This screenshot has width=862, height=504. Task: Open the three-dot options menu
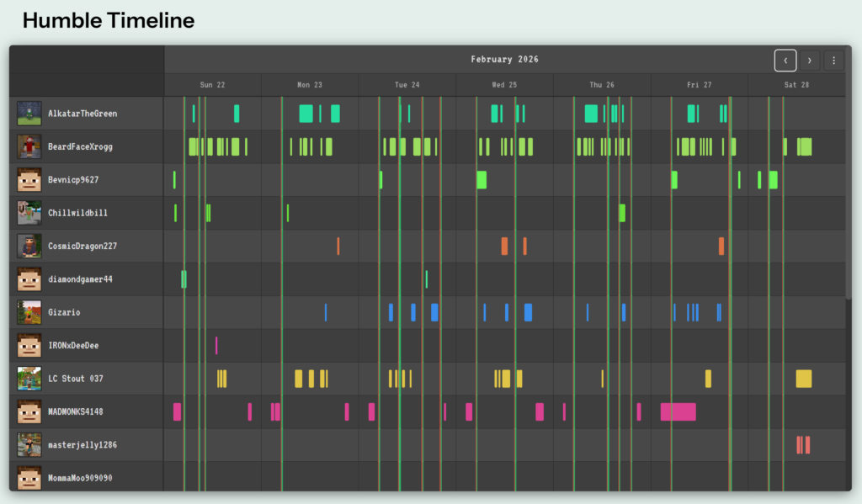(x=833, y=60)
